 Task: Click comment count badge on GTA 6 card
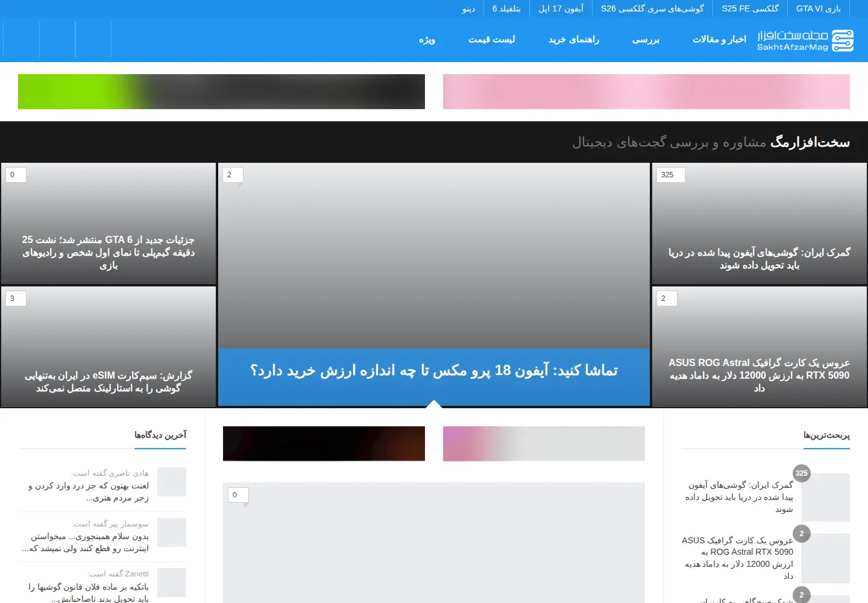pos(16,175)
